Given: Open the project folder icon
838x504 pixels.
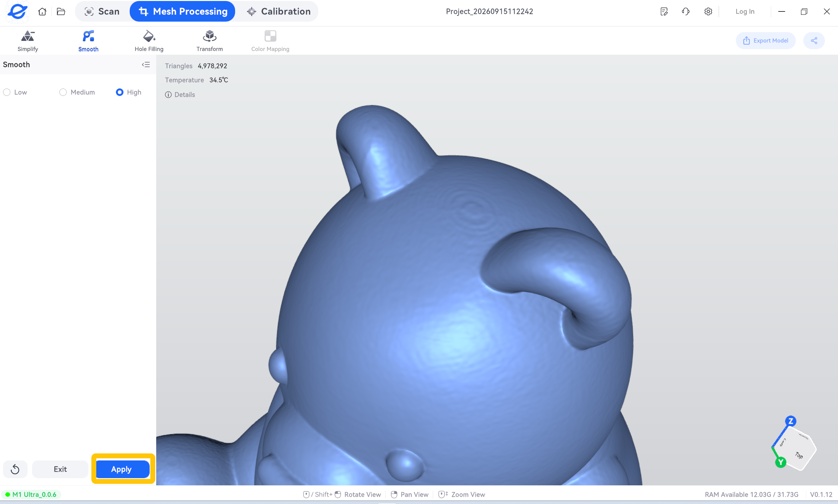Looking at the screenshot, I should 61,11.
